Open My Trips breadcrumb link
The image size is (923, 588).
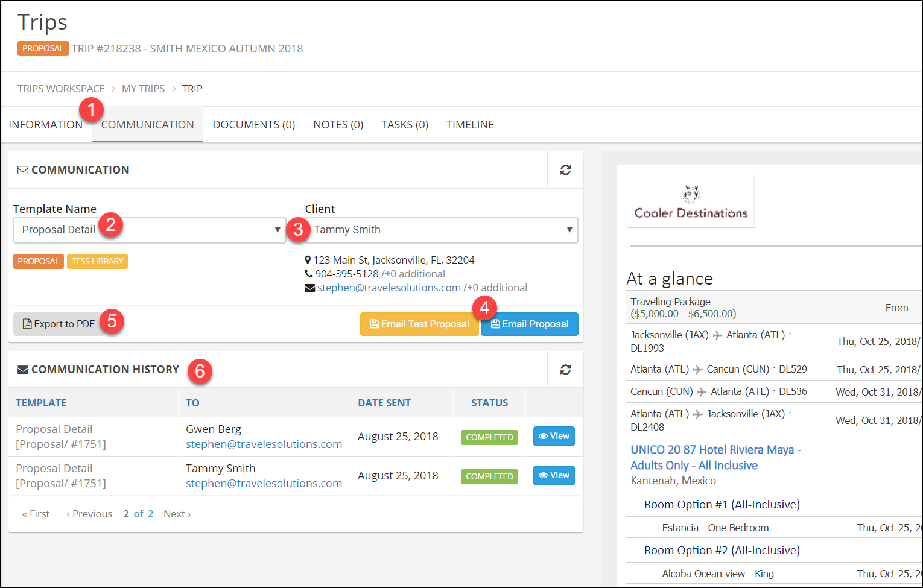pos(143,89)
